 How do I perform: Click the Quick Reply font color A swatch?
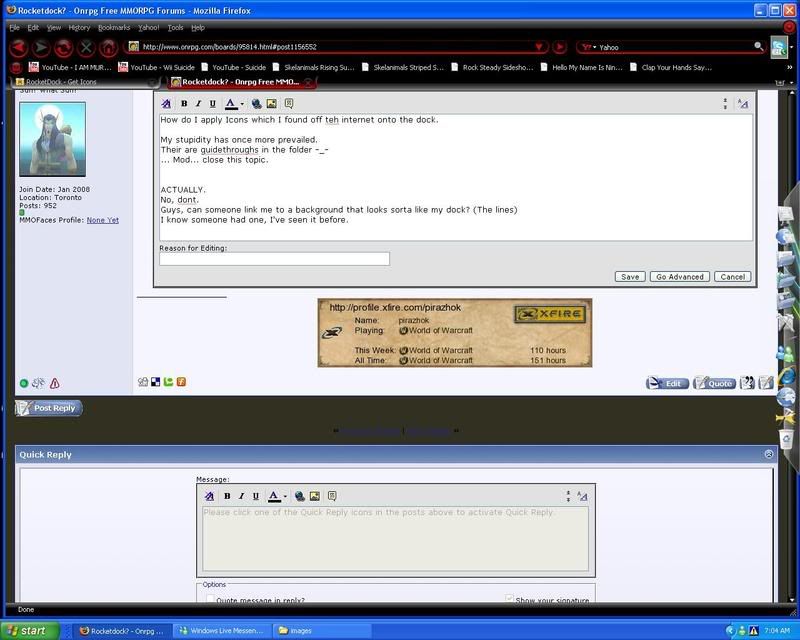(x=274, y=496)
